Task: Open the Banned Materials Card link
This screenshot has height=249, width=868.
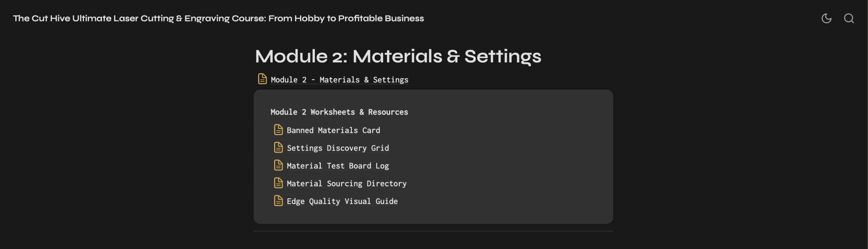Action: coord(333,130)
